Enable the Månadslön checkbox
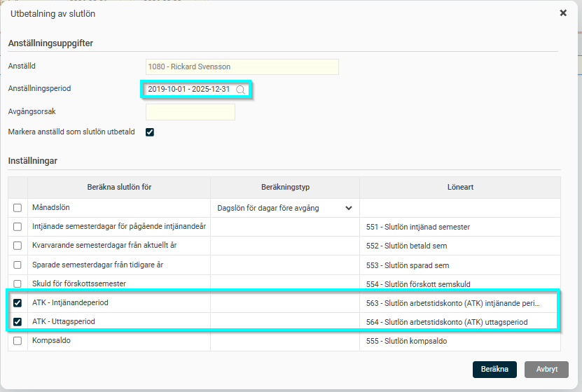 (x=18, y=208)
